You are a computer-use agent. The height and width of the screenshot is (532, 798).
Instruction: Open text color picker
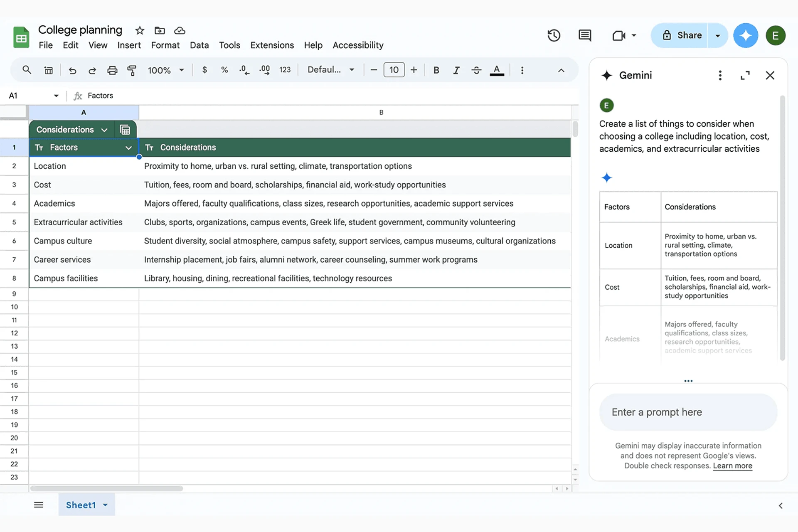497,70
